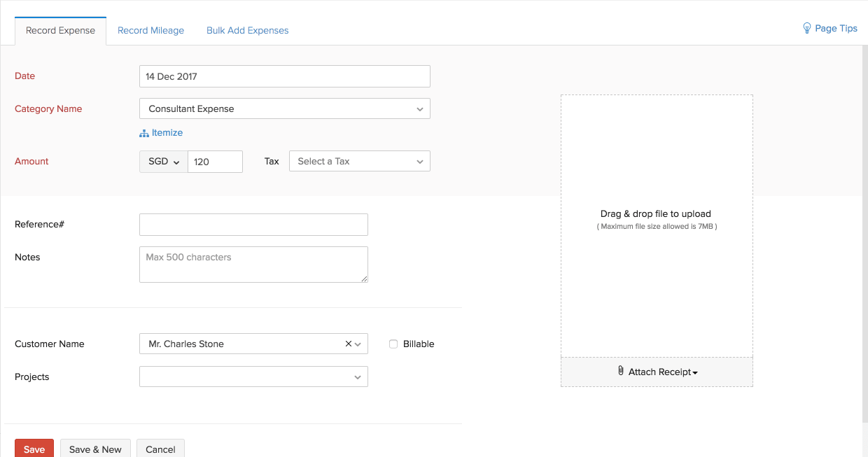Click the Itemize hierarchy icon
868x457 pixels.
click(144, 133)
